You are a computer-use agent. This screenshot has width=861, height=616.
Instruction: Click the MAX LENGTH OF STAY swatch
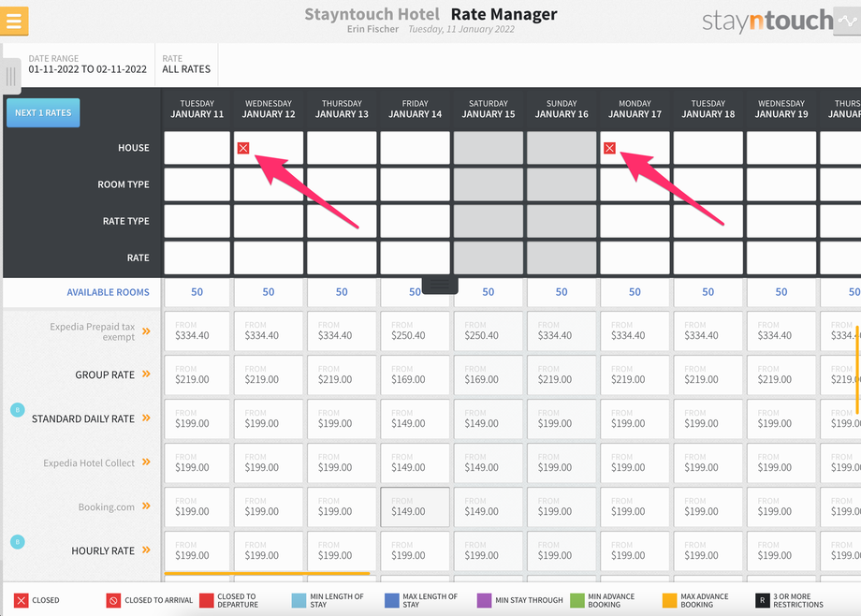click(392, 600)
